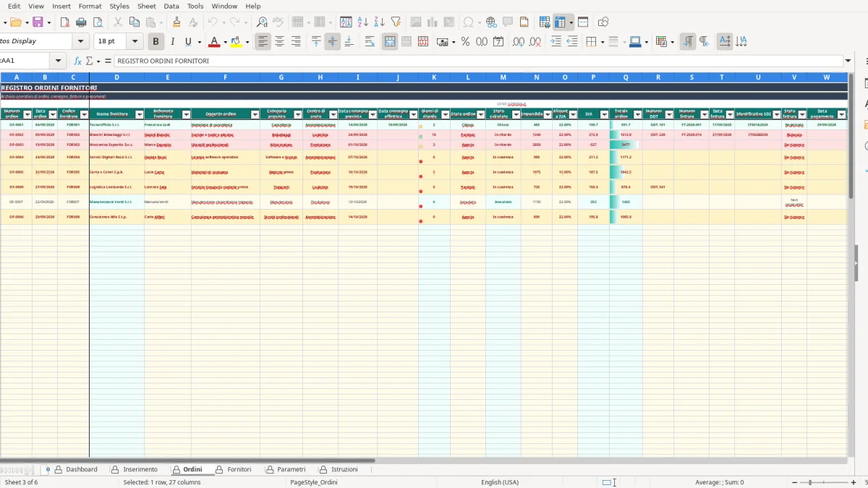Cut the selection with scissors icon
Viewport: 868px width, 488px height.
click(x=118, y=22)
